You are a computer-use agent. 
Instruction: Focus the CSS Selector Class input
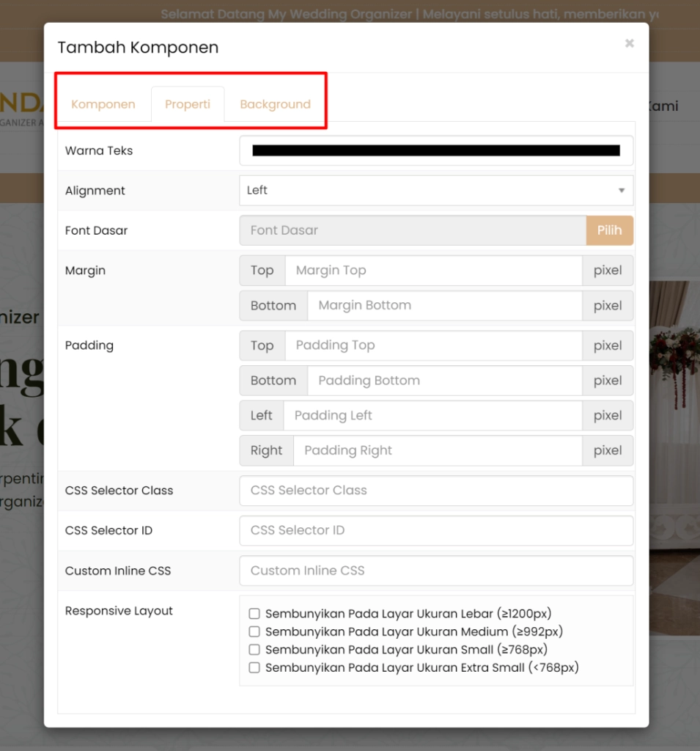pyautogui.click(x=436, y=491)
